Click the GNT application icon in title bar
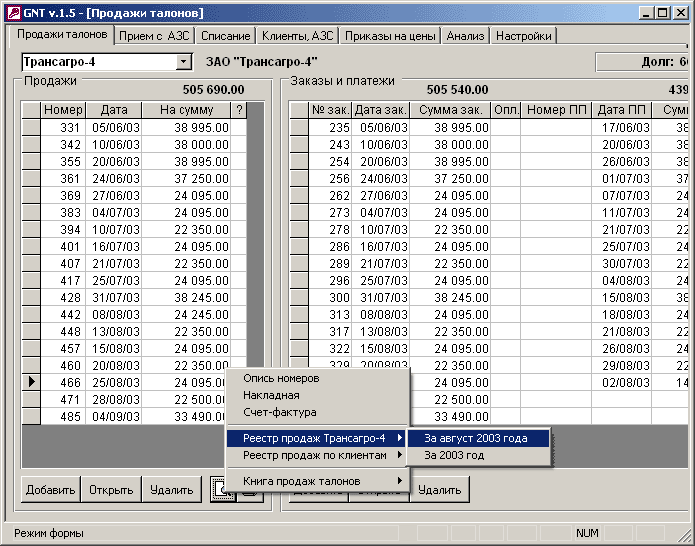695x546 pixels. [13, 12]
